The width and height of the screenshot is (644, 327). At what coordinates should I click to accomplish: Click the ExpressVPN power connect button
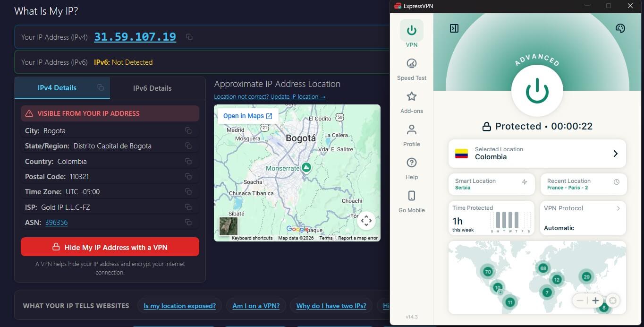[x=537, y=91]
